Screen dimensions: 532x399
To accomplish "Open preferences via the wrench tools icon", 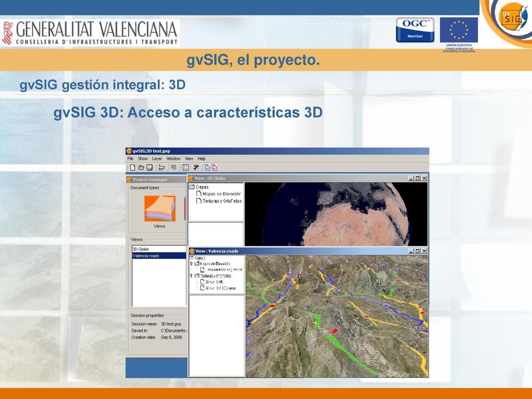I will (196, 167).
